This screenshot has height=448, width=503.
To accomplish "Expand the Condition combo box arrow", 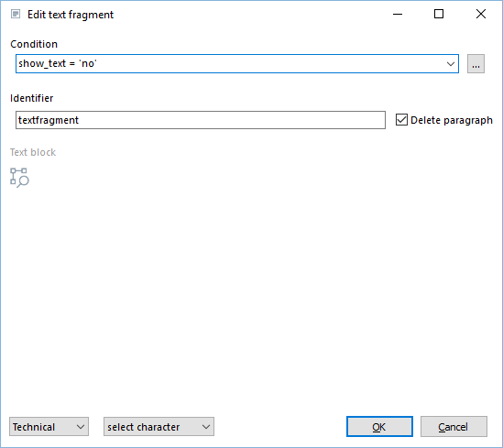I will click(x=451, y=64).
